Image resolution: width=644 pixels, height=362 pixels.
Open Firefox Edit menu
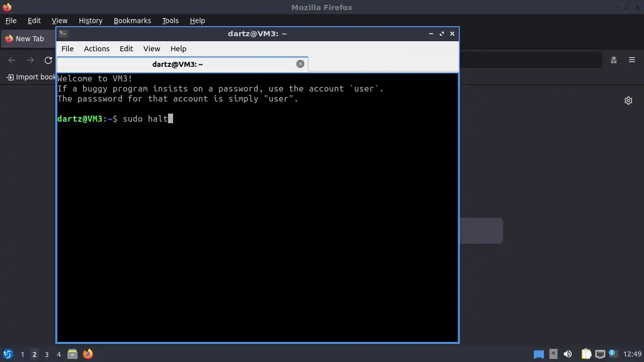click(x=34, y=21)
